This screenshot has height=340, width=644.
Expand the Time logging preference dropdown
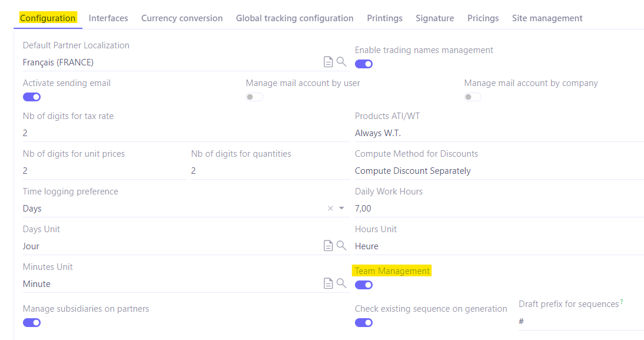pos(341,208)
